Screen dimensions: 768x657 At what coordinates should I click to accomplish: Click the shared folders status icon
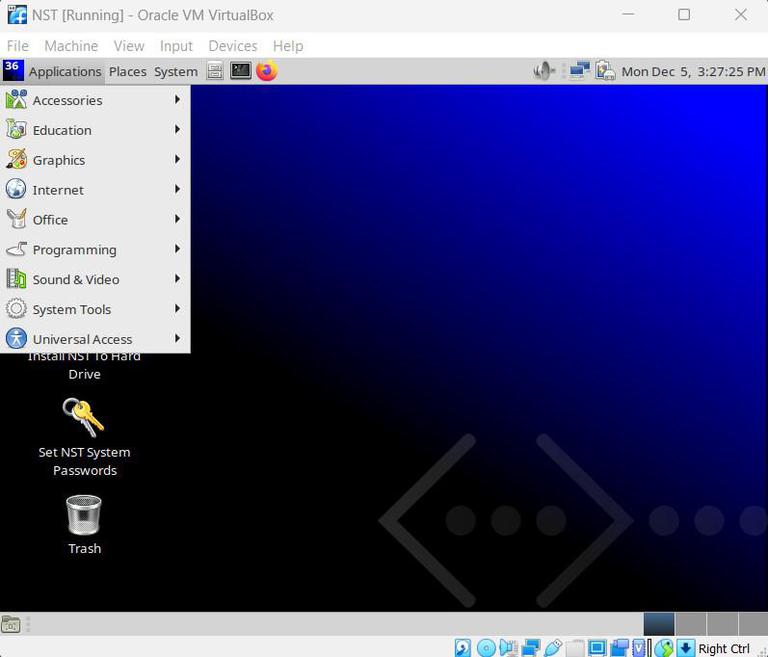pos(576,648)
